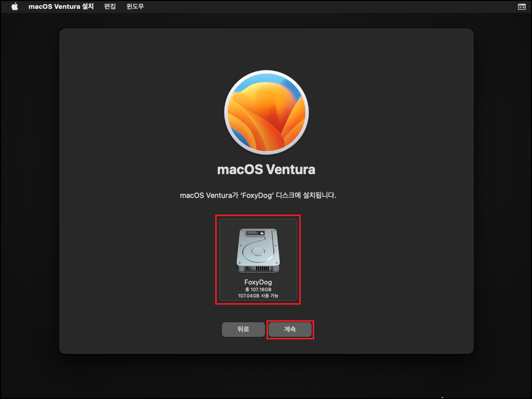
Task: Click the input source icon in menu bar
Action: pos(522,7)
